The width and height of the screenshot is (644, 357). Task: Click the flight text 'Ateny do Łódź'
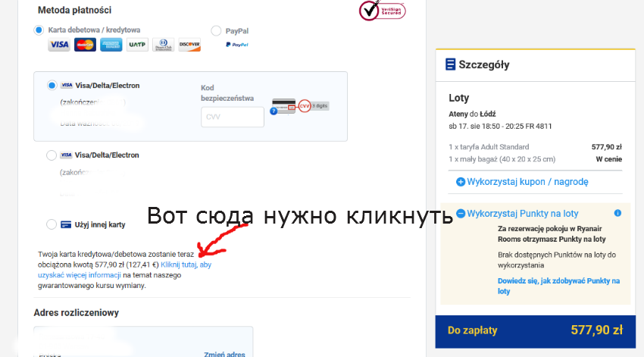coord(472,114)
